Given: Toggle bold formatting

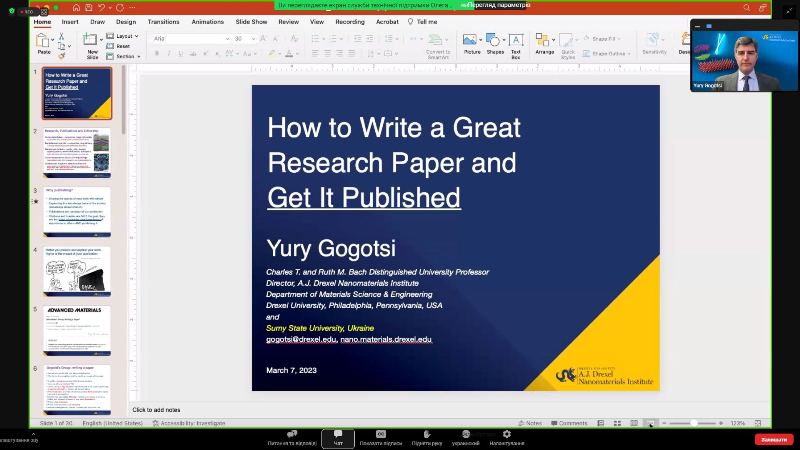Looking at the screenshot, I should [x=158, y=53].
